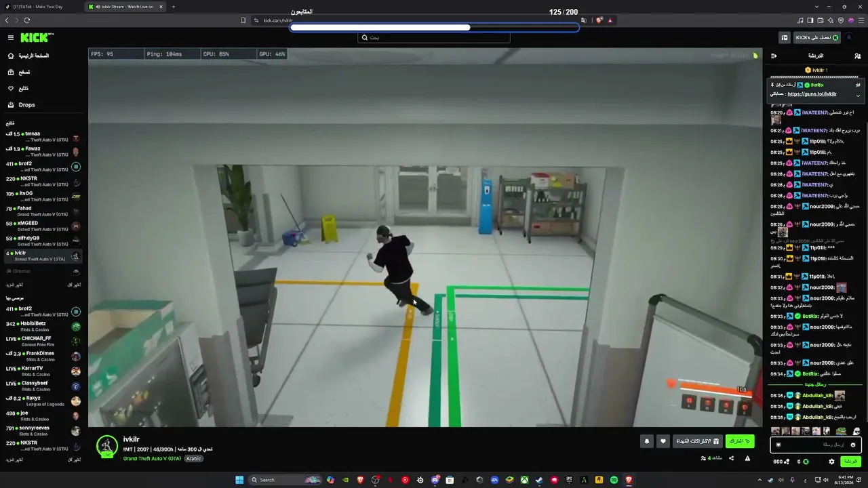Viewport: 868px width, 488px height.
Task: Open chat settings gear
Action: point(831,462)
